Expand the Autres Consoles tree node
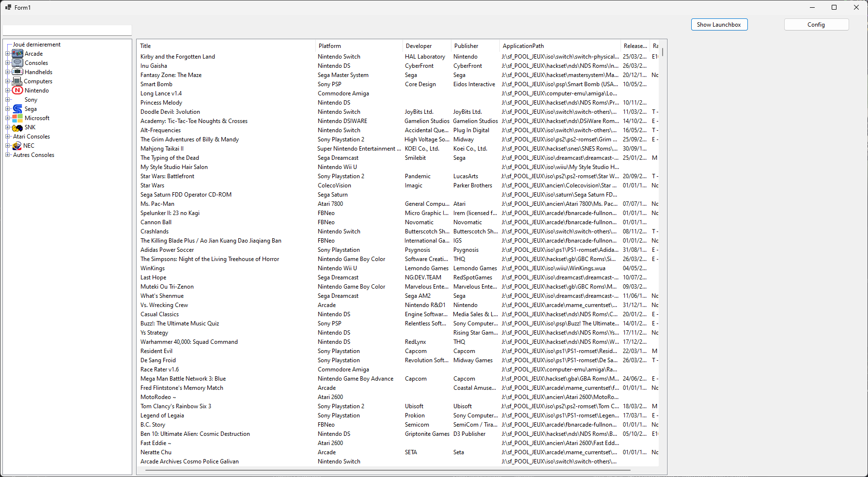868x477 pixels. pyautogui.click(x=8, y=155)
